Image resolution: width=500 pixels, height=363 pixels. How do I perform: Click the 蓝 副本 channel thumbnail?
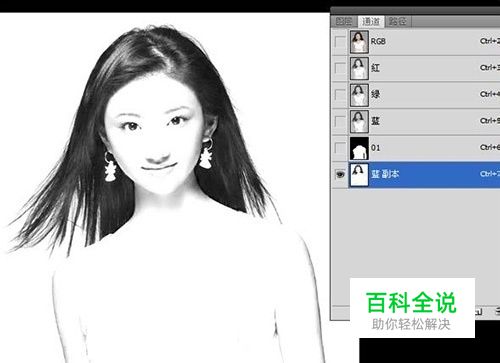point(359,175)
